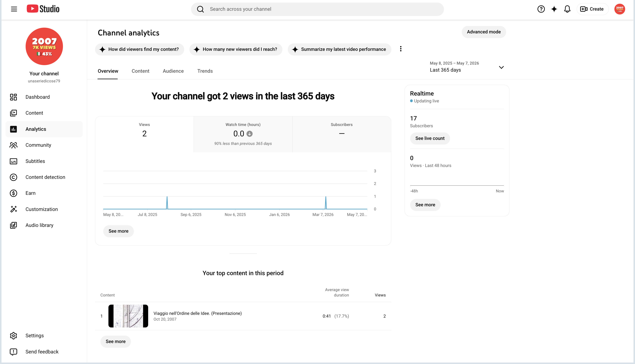Click the channel handle unaseriedicose79
Image resolution: width=635 pixels, height=364 pixels.
pos(44,81)
